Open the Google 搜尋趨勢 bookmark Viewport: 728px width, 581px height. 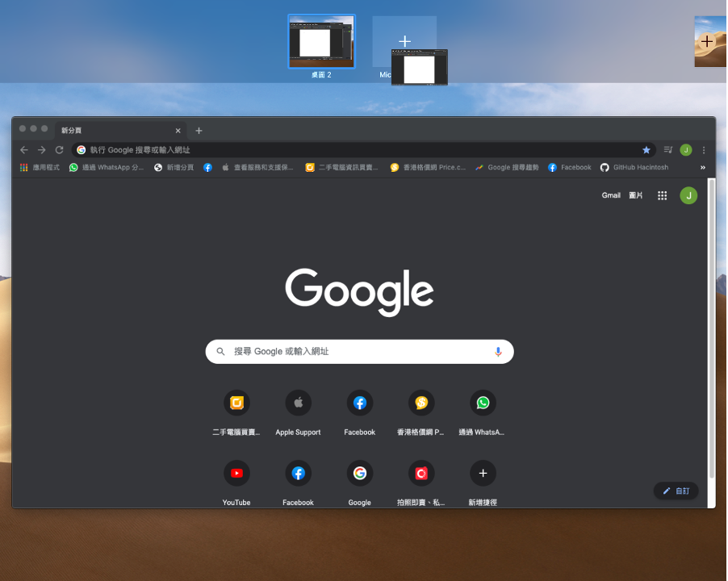pyautogui.click(x=507, y=168)
